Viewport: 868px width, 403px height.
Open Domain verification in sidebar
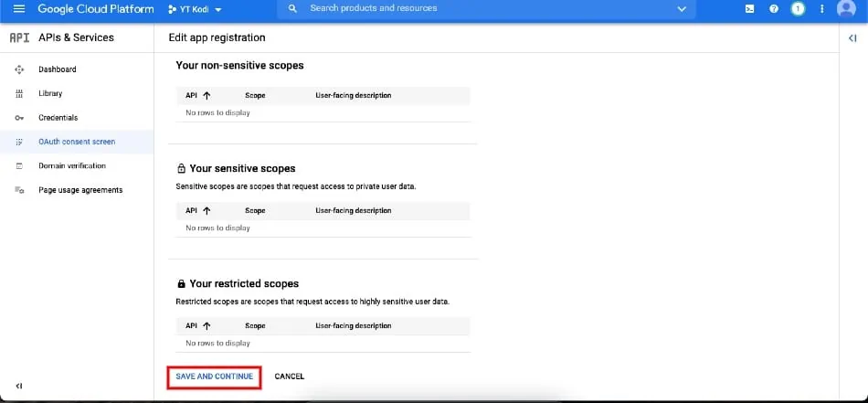pyautogui.click(x=72, y=166)
